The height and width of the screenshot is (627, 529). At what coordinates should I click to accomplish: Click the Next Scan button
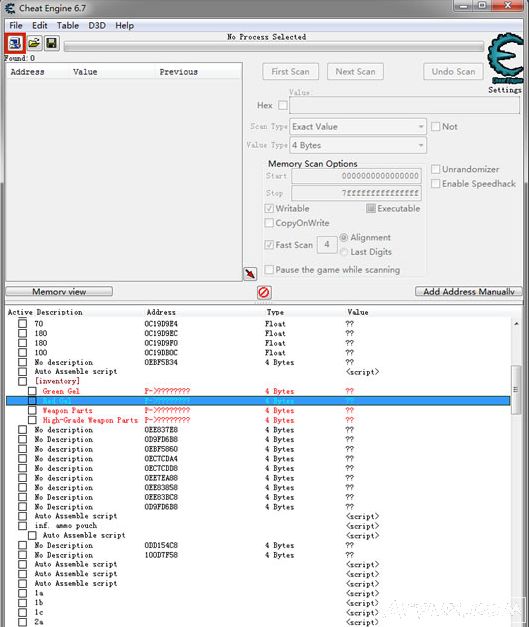pos(355,72)
